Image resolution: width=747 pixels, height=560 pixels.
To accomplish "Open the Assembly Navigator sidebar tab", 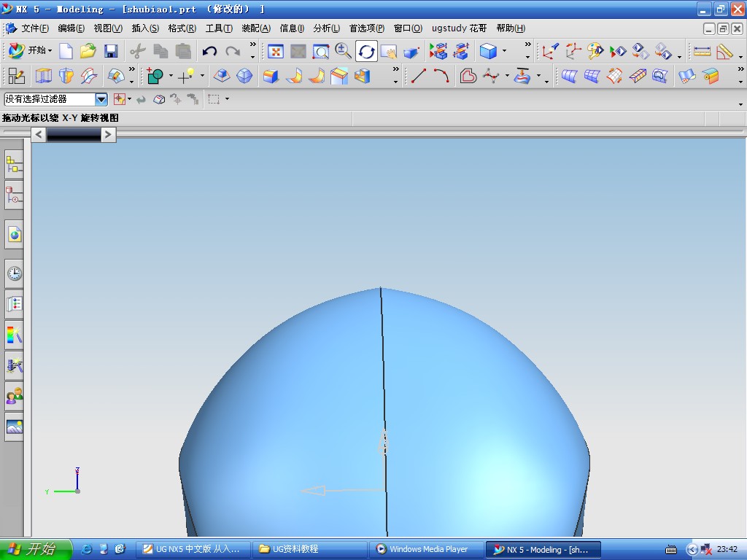I will click(15, 166).
